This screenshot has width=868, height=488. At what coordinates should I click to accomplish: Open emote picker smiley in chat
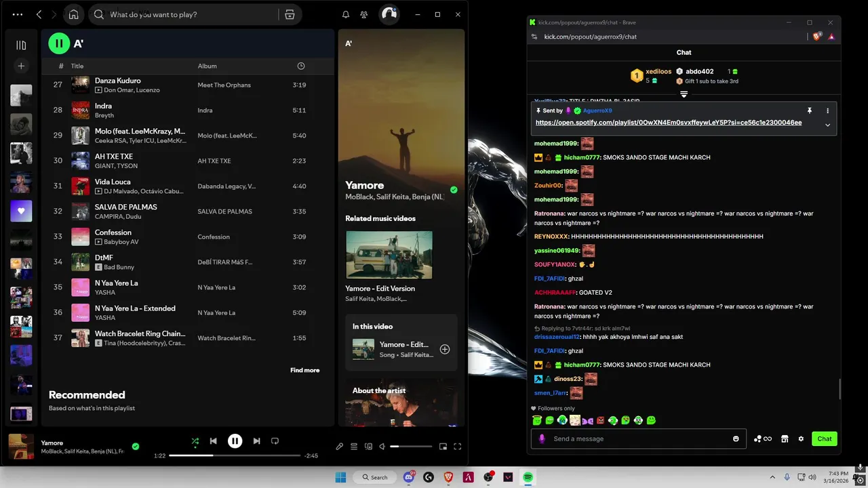click(x=736, y=439)
